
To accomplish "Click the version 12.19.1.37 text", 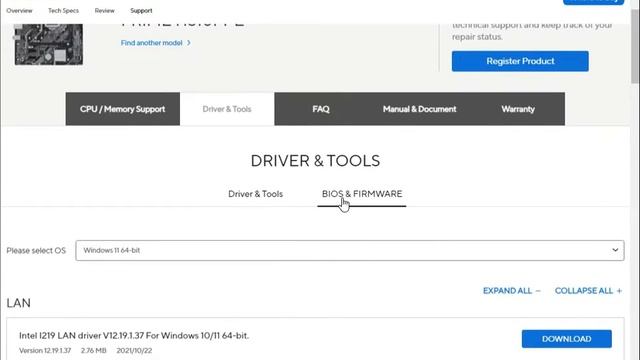I will [x=45, y=351].
